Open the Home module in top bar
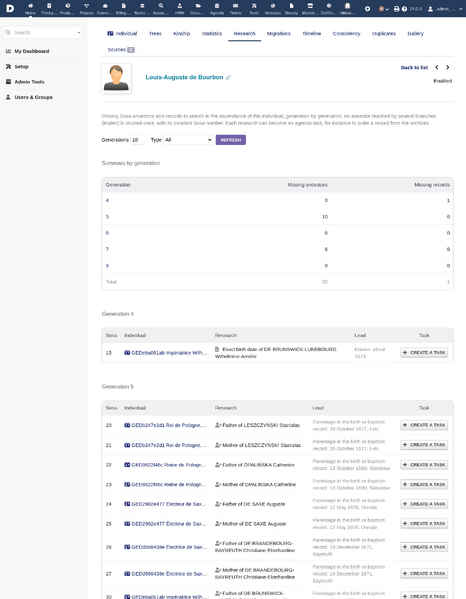 (x=30, y=8)
